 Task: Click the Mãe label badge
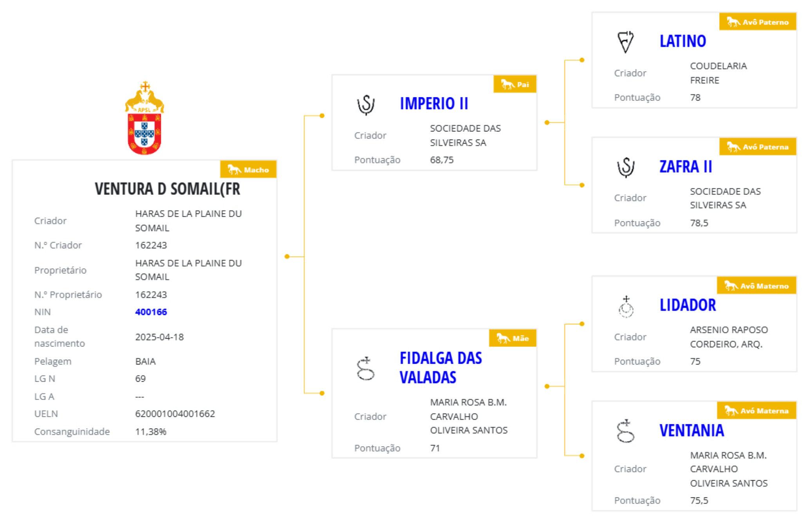513,338
